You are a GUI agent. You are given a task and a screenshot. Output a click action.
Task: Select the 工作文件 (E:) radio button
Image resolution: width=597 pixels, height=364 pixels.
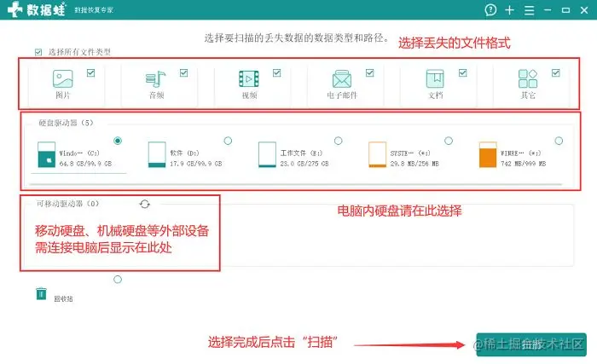(x=338, y=141)
